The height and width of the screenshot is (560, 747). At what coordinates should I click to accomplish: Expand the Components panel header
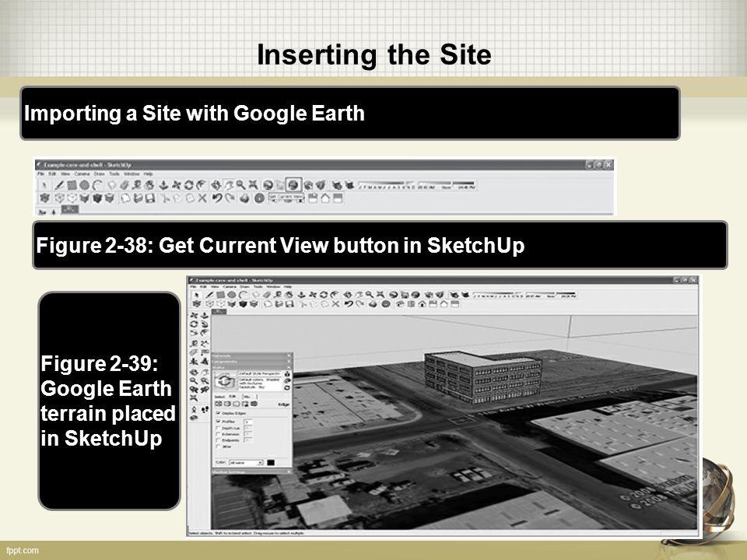click(251, 362)
